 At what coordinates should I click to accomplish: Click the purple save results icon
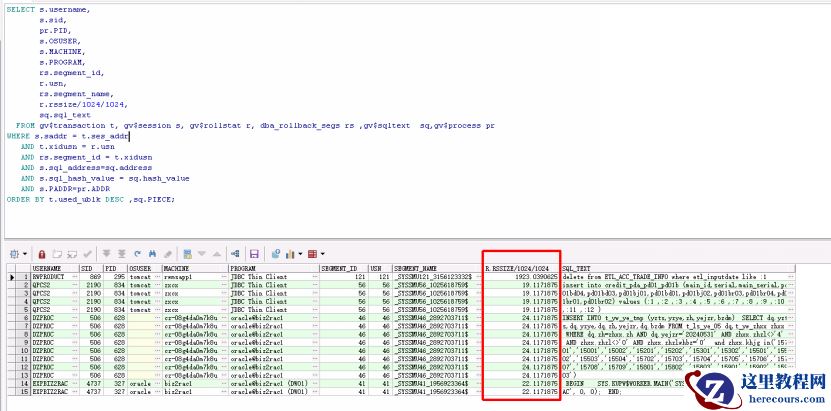(254, 254)
